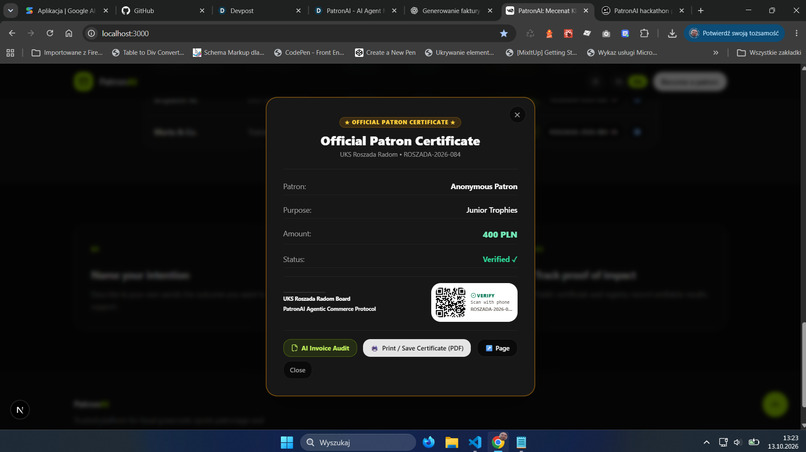The height and width of the screenshot is (452, 806).
Task: Go back to previous page
Action: click(x=12, y=33)
